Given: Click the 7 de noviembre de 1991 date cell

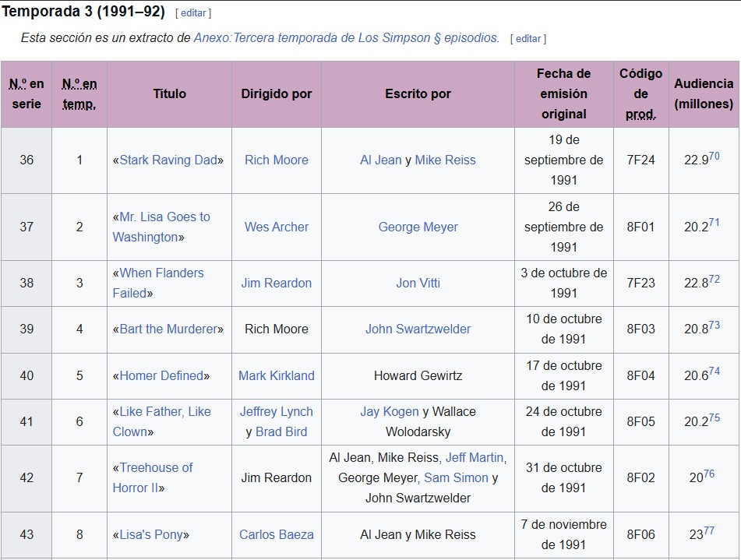Looking at the screenshot, I should click(564, 534).
